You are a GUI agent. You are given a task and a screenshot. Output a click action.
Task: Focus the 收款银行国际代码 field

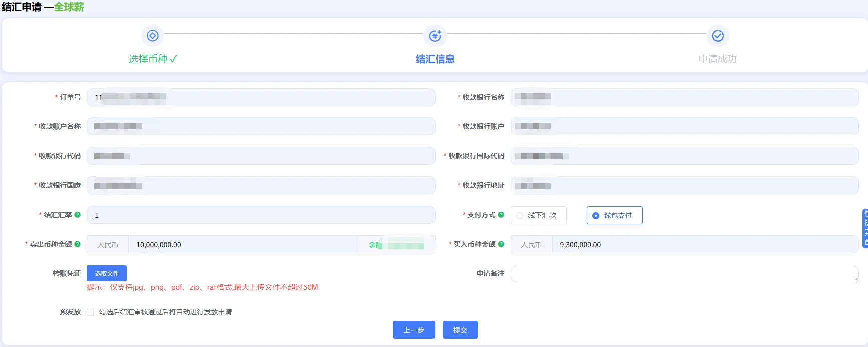point(685,156)
